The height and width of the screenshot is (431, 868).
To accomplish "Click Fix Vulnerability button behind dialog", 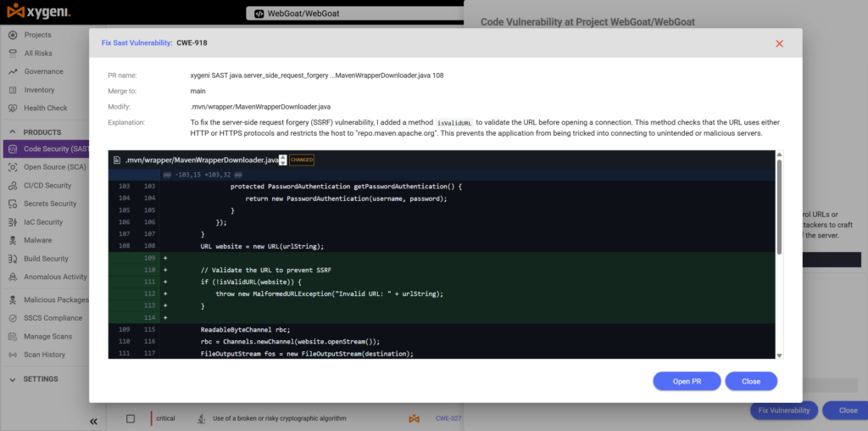I will click(784, 411).
